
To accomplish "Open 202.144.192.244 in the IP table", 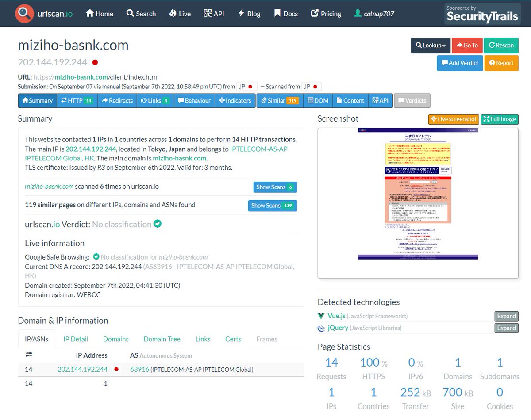I will pos(82,370).
